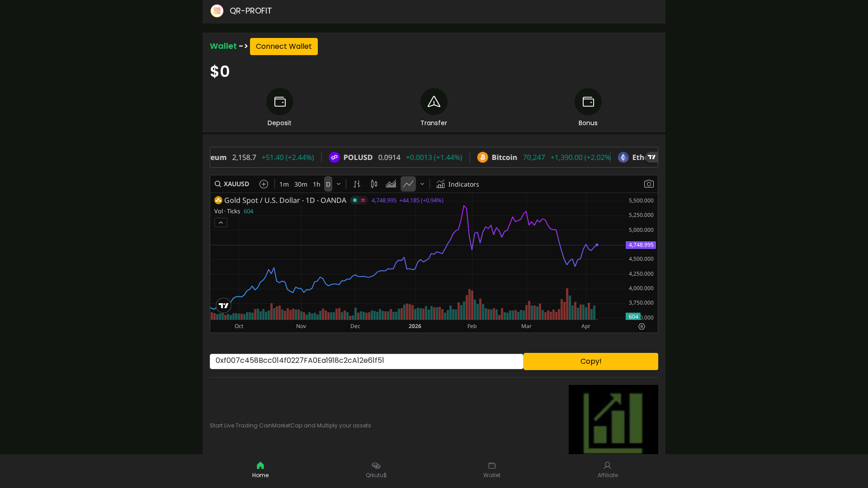The image size is (868, 488).
Task: Click the TradingView logo on the chart
Action: (223, 305)
